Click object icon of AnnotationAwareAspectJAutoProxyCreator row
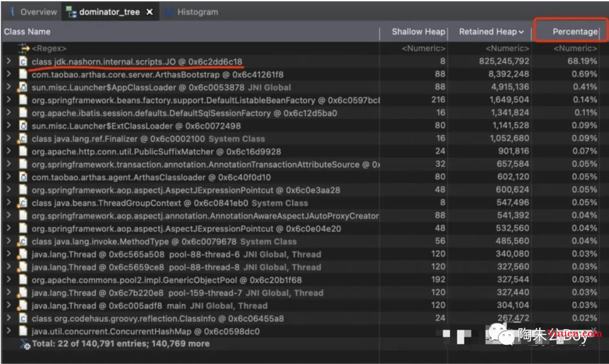 23,215
